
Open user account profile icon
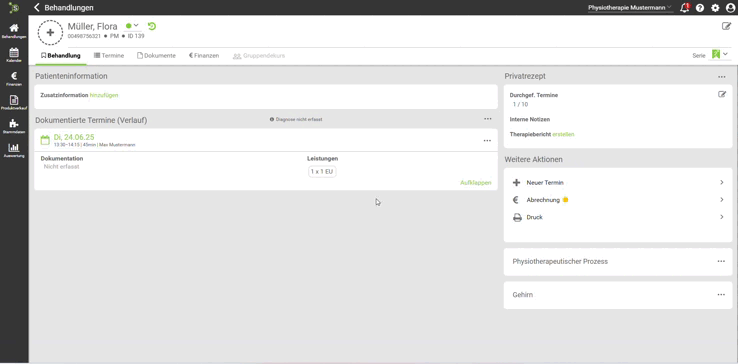(730, 8)
